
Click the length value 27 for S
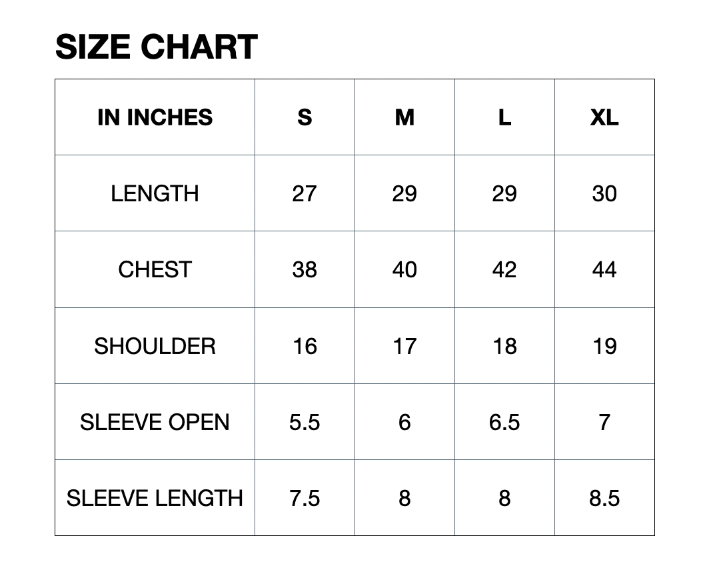pos(305,193)
